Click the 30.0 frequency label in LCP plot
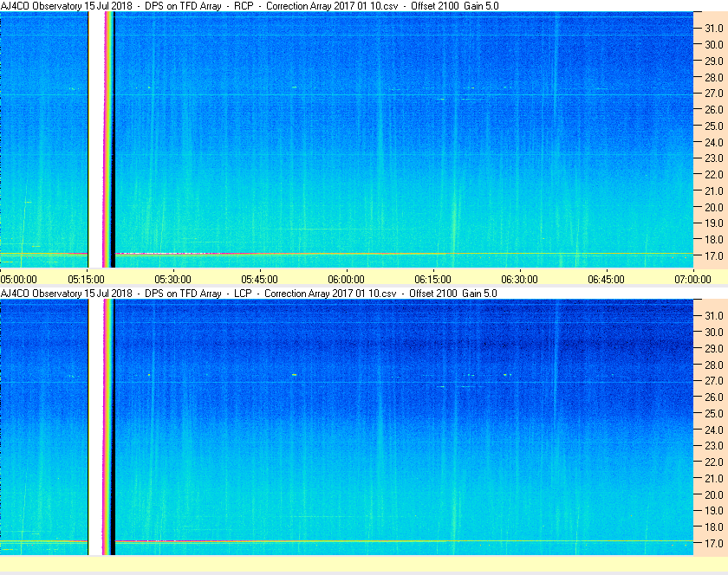Screen dimensions: 728x575 pyautogui.click(x=714, y=332)
